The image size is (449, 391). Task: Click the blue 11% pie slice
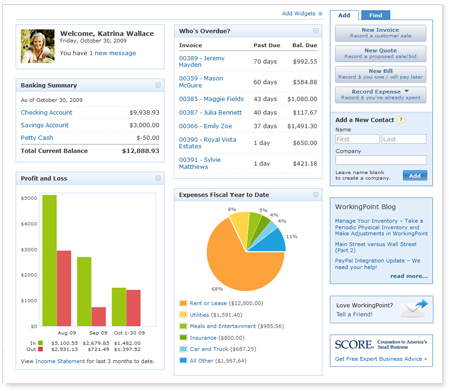click(272, 242)
